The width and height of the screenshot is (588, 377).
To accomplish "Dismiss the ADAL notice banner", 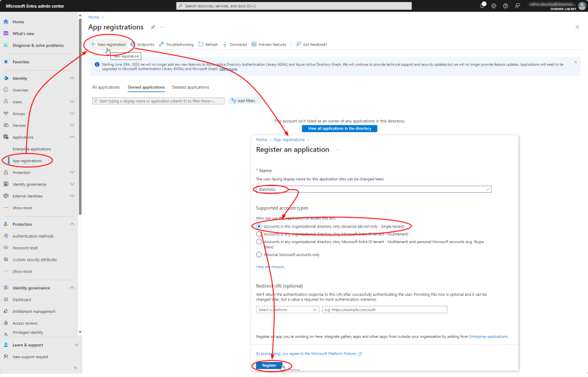I will click(576, 62).
